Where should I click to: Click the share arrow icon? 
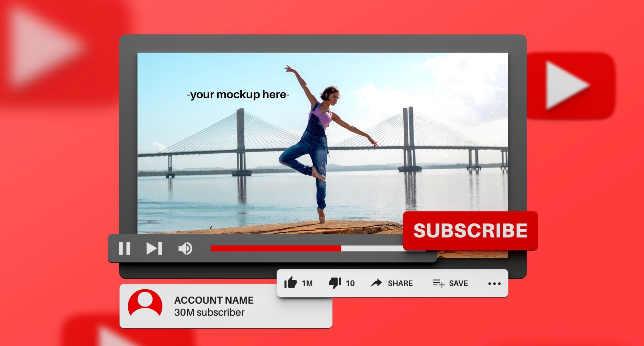[376, 283]
